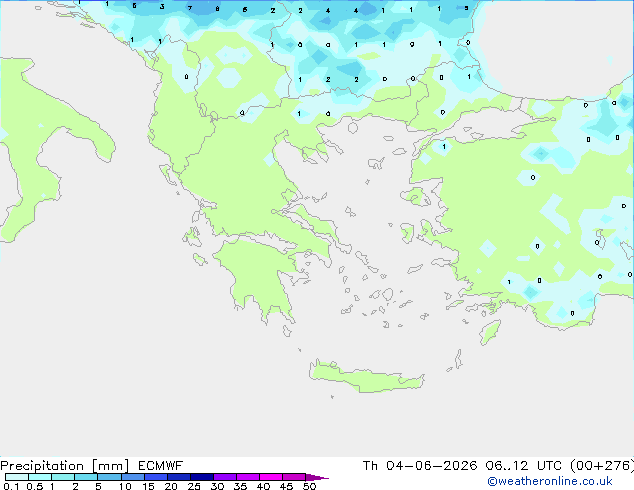Pick the 20–25 mm legend color swatch

pyautogui.click(x=179, y=477)
